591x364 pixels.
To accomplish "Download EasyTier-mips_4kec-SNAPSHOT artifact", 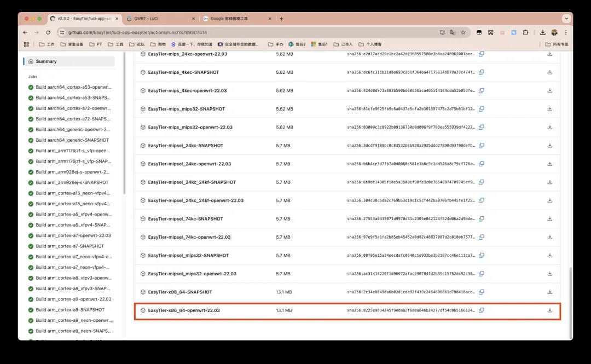I will [x=549, y=72].
